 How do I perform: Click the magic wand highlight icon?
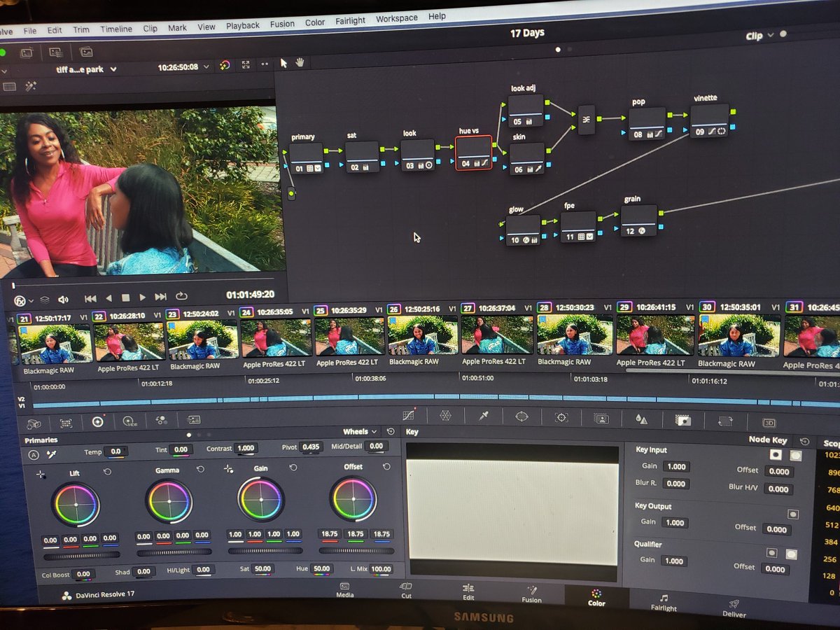(x=30, y=87)
